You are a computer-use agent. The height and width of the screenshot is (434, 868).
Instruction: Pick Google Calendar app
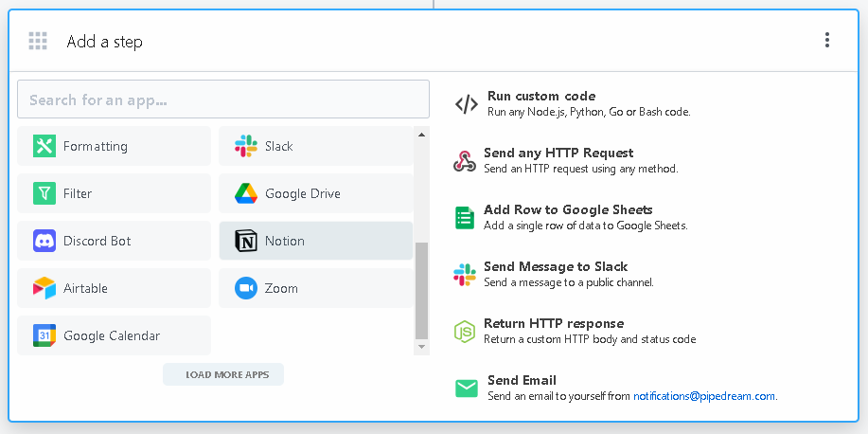[114, 335]
